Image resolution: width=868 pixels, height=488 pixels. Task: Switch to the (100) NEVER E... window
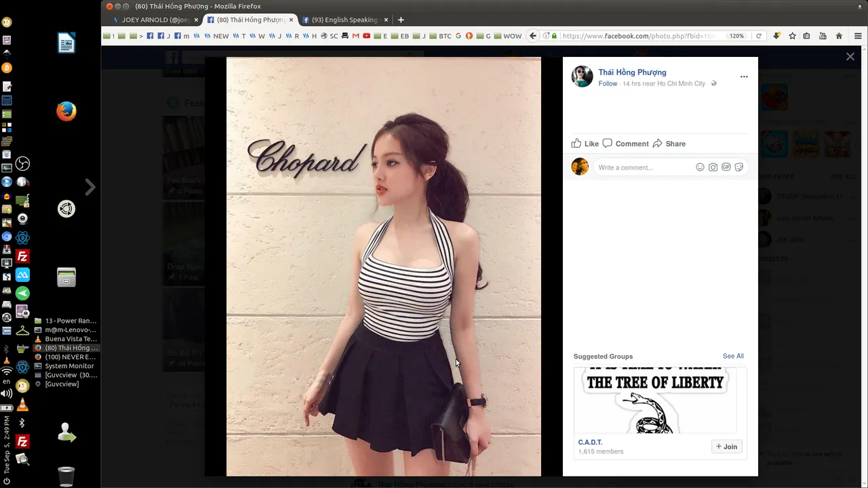coord(66,357)
